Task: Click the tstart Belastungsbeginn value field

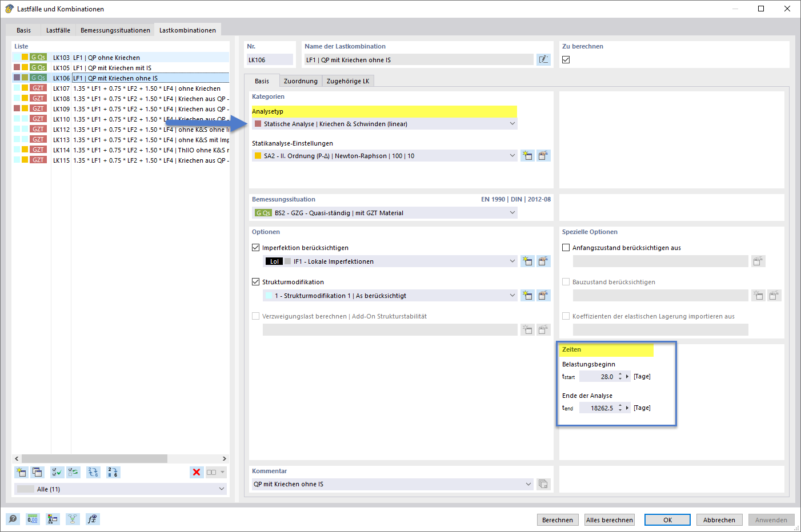Action: click(x=598, y=376)
